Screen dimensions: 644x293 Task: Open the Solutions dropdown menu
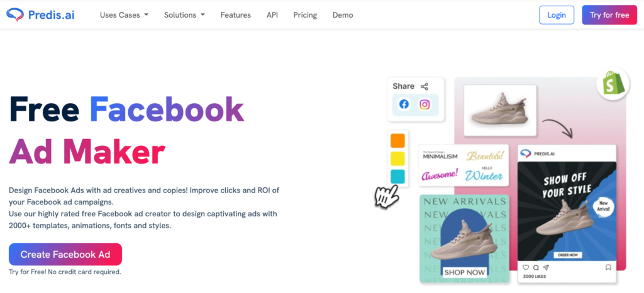[184, 15]
